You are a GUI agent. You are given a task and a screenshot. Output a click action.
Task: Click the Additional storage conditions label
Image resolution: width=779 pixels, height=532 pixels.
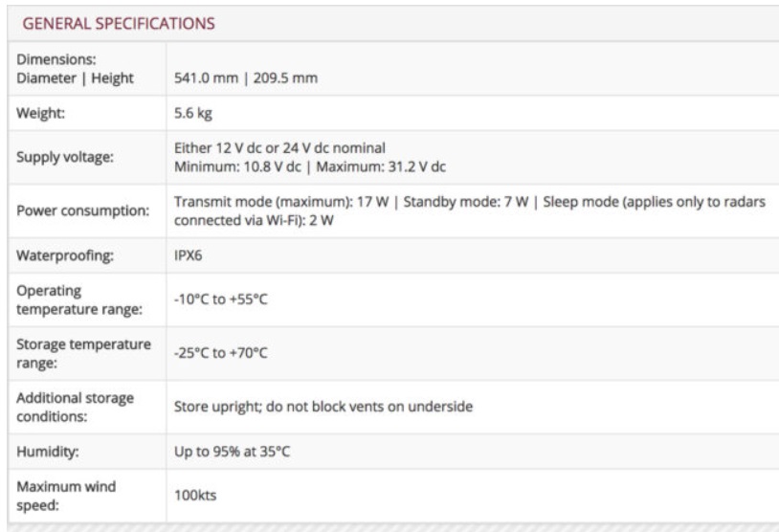coord(76,407)
